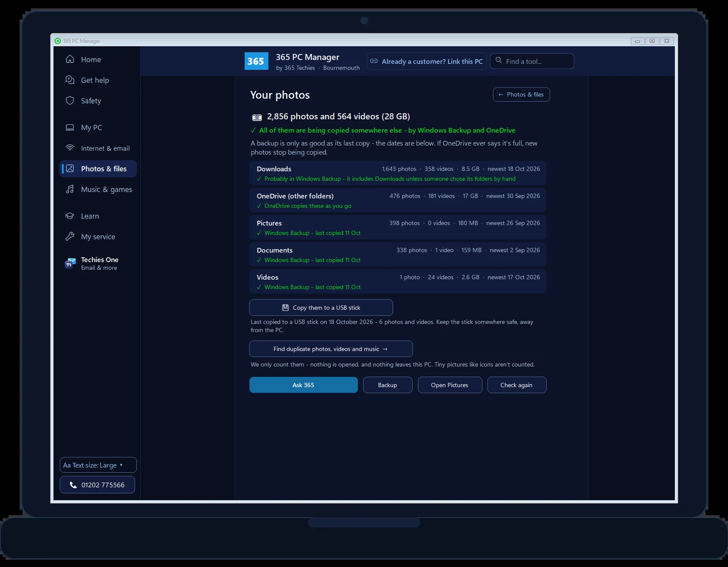Click the Get help chat icon

click(x=70, y=80)
